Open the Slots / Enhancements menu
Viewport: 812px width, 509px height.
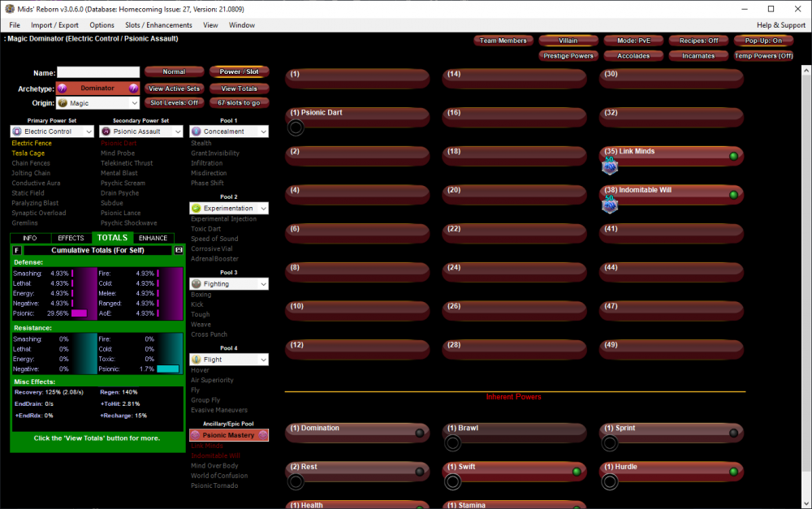tap(158, 25)
